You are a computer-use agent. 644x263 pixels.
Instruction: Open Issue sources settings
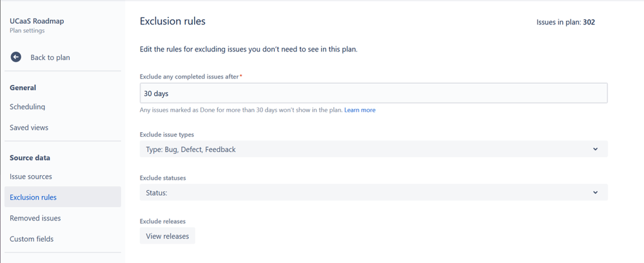click(31, 177)
